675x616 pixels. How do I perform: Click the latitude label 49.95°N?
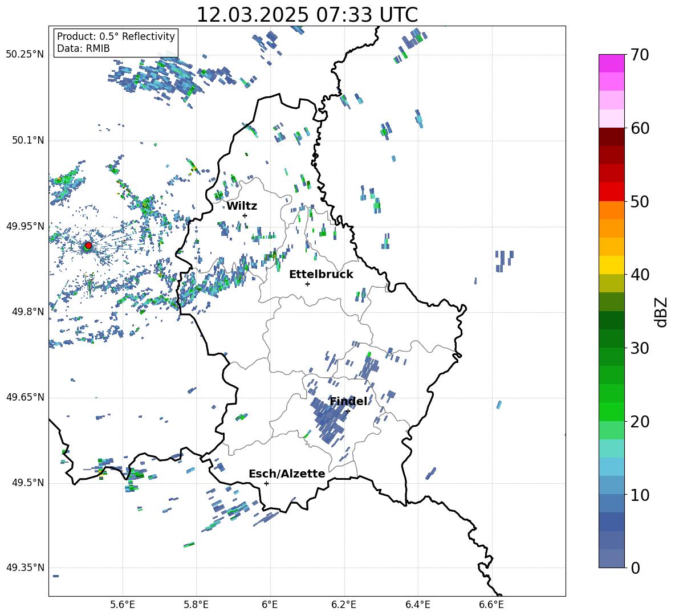[x=25, y=226]
